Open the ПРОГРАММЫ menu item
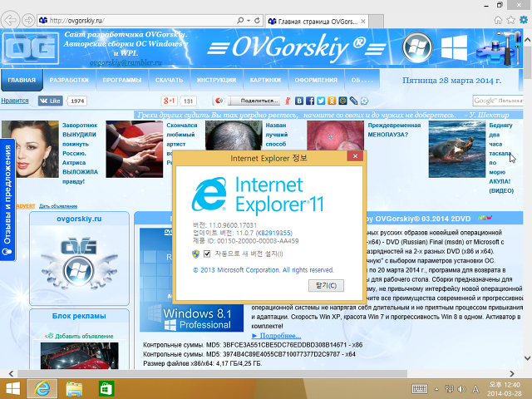532x399 pixels. (x=122, y=80)
